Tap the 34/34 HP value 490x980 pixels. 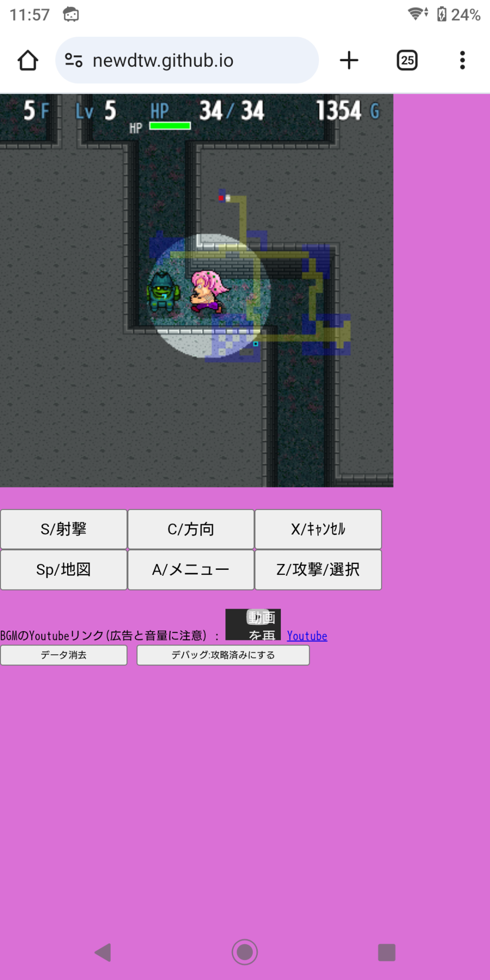click(232, 111)
